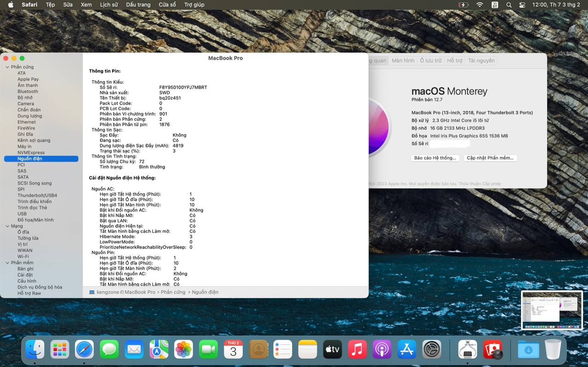Click the Spotlight search icon
588x367 pixels.
point(509,5)
